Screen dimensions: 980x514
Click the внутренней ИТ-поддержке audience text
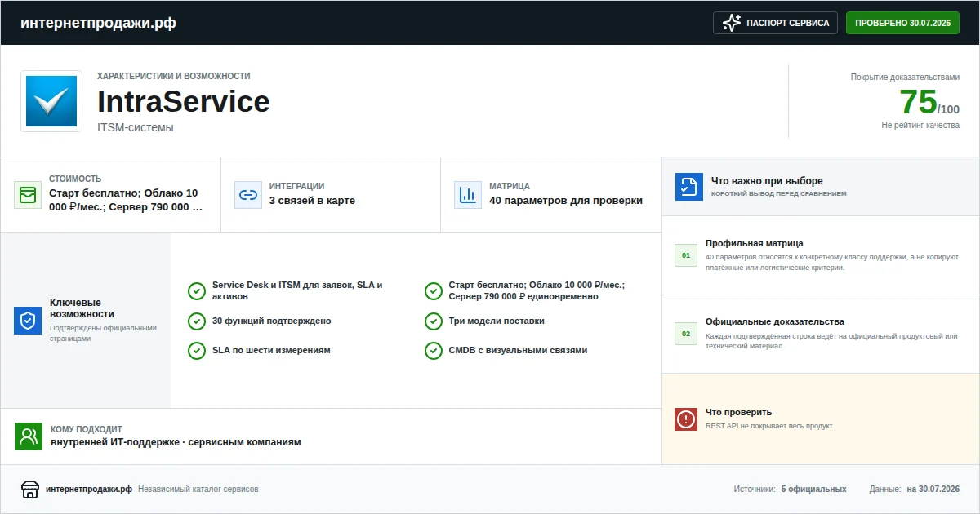click(176, 442)
